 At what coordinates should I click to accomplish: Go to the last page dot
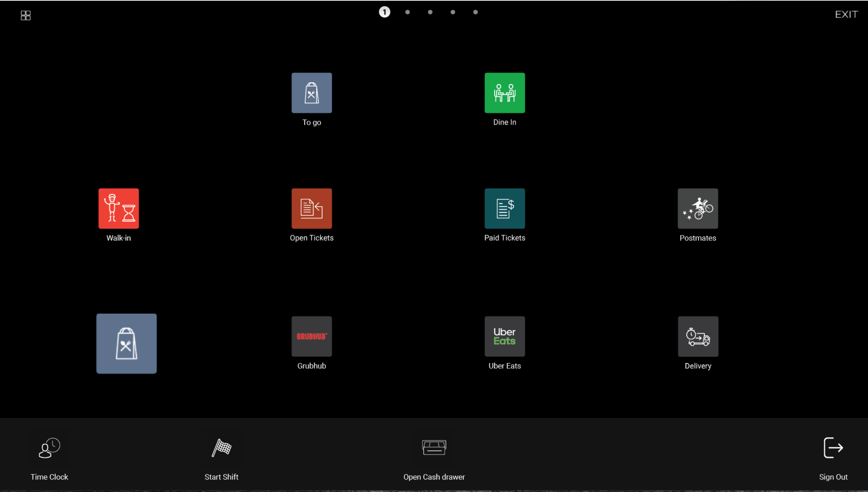[475, 12]
